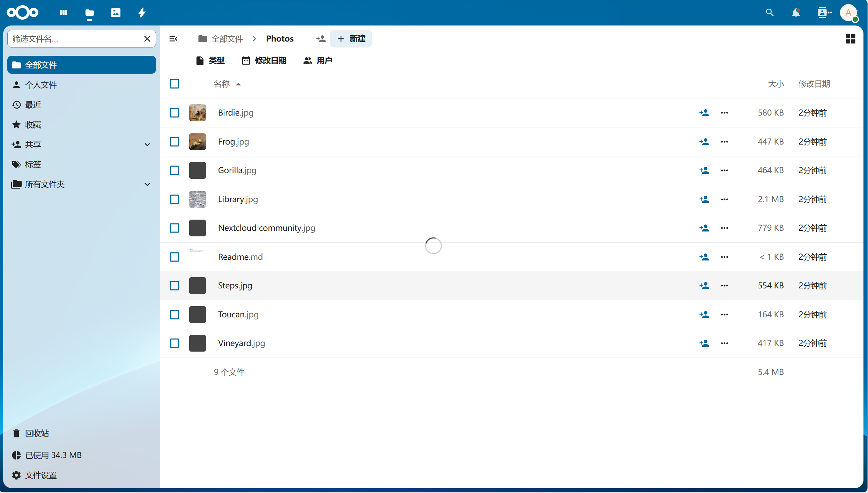868x493 pixels.
Task: Click the Birdie.jpg thumbnail
Action: [197, 112]
